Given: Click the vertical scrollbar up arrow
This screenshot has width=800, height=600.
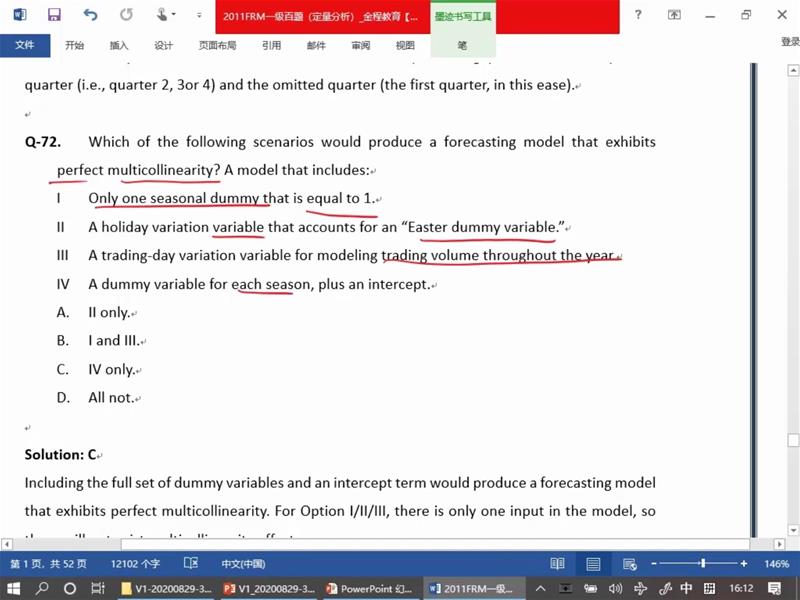Looking at the screenshot, I should [793, 70].
